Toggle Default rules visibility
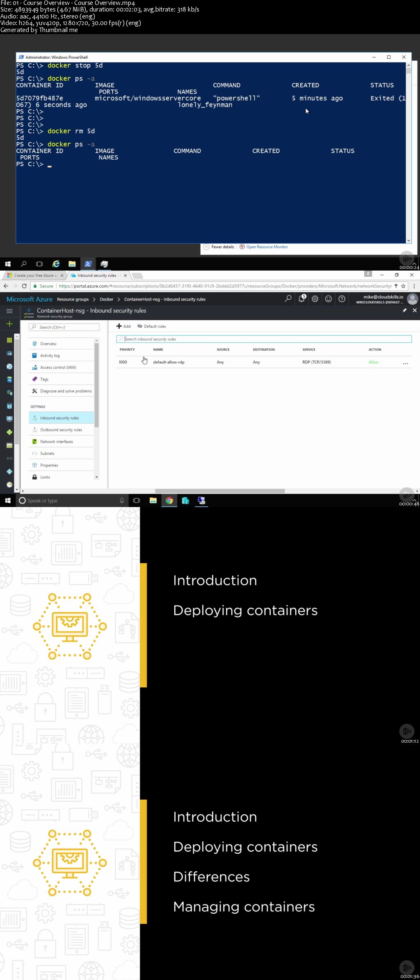Image resolution: width=420 pixels, height=980 pixels. (152, 326)
